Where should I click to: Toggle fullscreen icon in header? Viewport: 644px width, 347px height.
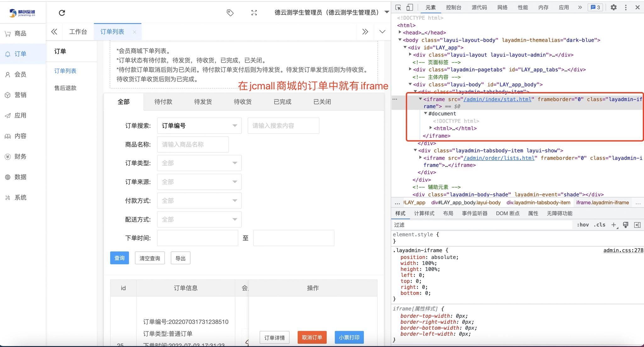[254, 13]
